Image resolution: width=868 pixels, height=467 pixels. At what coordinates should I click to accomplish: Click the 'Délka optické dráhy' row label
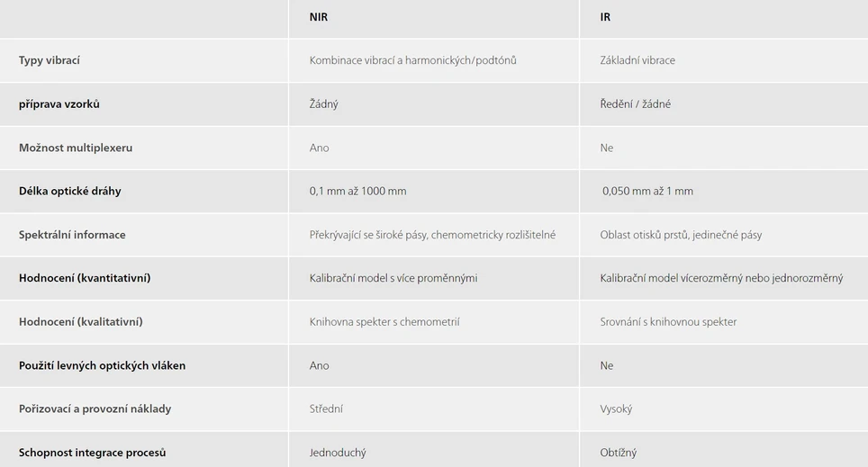(x=70, y=191)
